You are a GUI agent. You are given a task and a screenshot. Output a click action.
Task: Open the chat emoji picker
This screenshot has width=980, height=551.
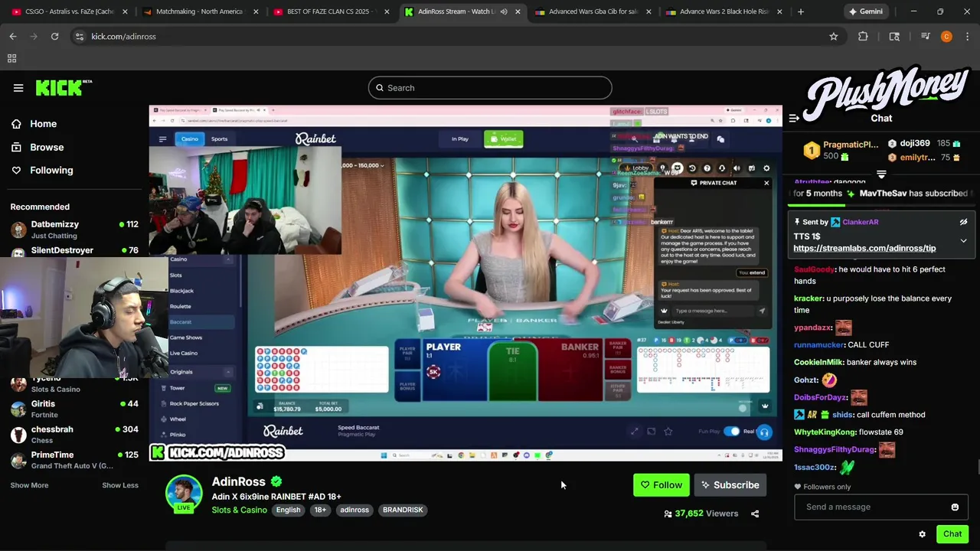(955, 507)
